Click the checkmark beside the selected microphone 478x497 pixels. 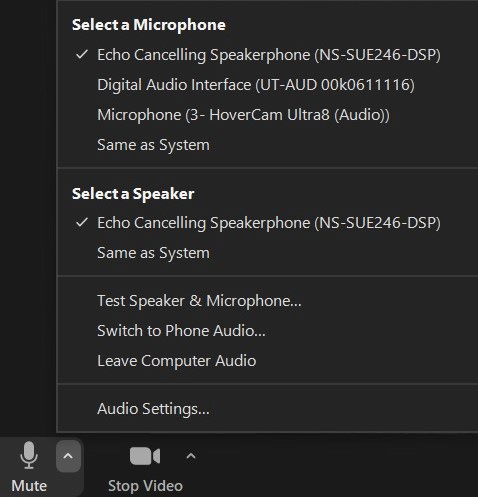(82, 54)
